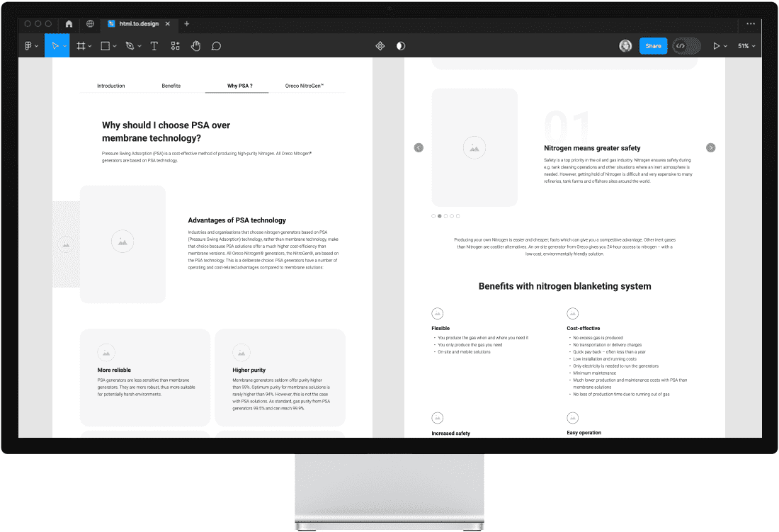Image resolution: width=779 pixels, height=532 pixels.
Task: Expand the present options chevron
Action: pyautogui.click(x=725, y=46)
